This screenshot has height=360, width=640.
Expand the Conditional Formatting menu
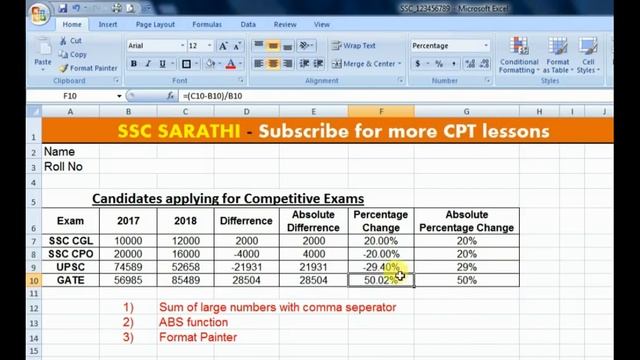click(x=519, y=55)
